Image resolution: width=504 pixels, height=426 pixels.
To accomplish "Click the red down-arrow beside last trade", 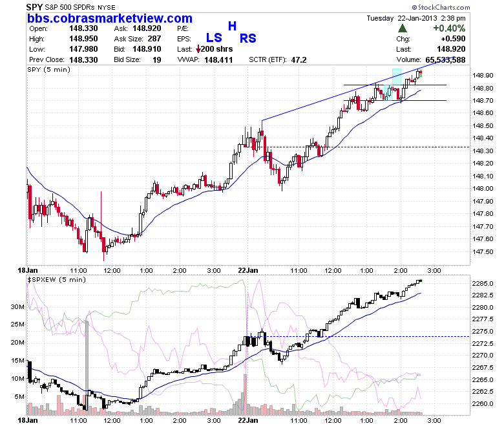I will point(198,49).
